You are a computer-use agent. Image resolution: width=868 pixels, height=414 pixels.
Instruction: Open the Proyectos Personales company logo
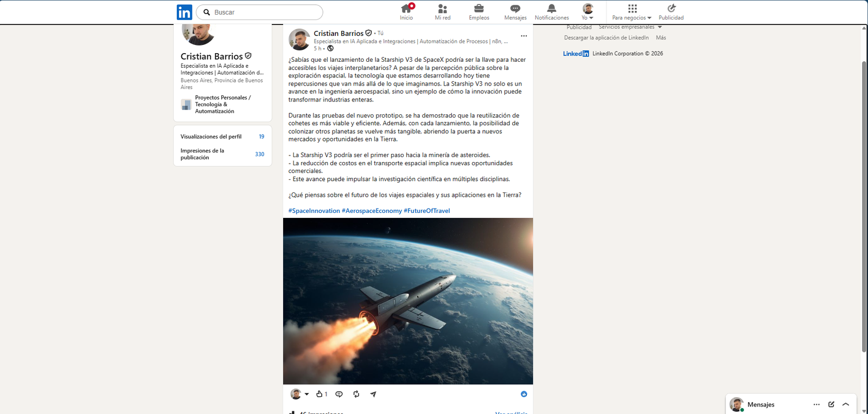click(x=186, y=104)
